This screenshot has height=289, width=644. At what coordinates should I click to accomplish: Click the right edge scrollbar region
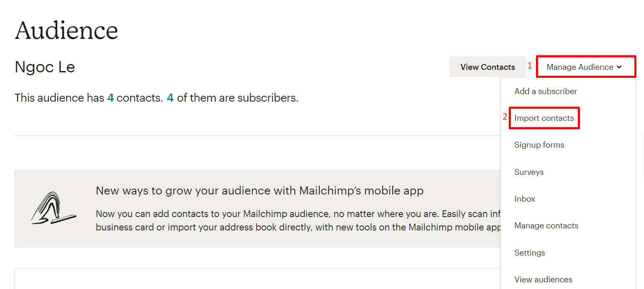(x=641, y=144)
